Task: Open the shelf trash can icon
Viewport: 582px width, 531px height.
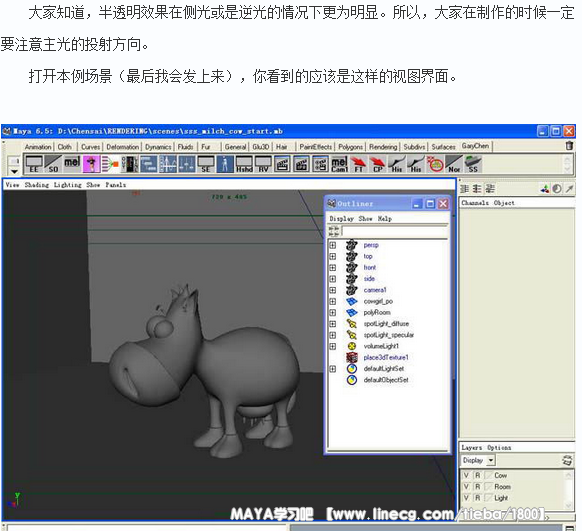Action: pyautogui.click(x=569, y=146)
